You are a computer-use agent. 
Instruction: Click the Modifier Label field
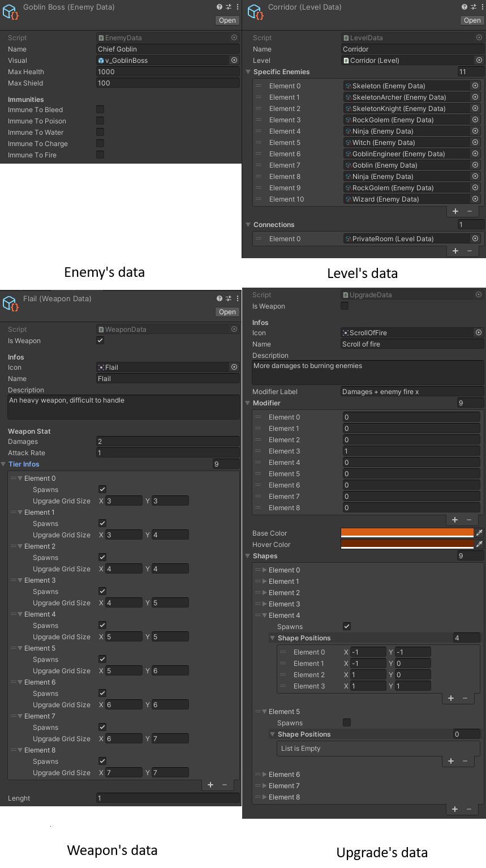pos(412,392)
